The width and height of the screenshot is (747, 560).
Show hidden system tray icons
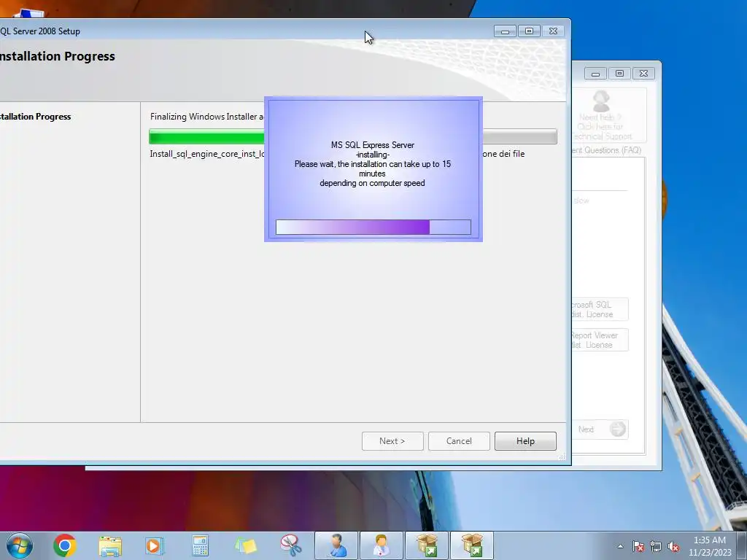(620, 546)
